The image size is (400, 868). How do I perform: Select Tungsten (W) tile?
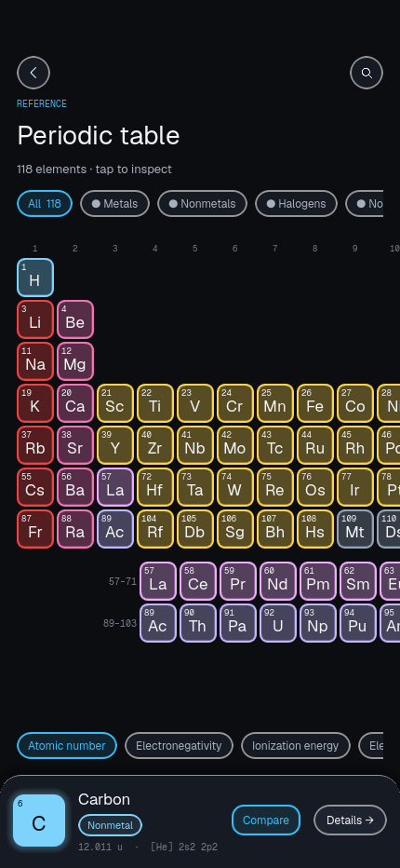(x=235, y=487)
